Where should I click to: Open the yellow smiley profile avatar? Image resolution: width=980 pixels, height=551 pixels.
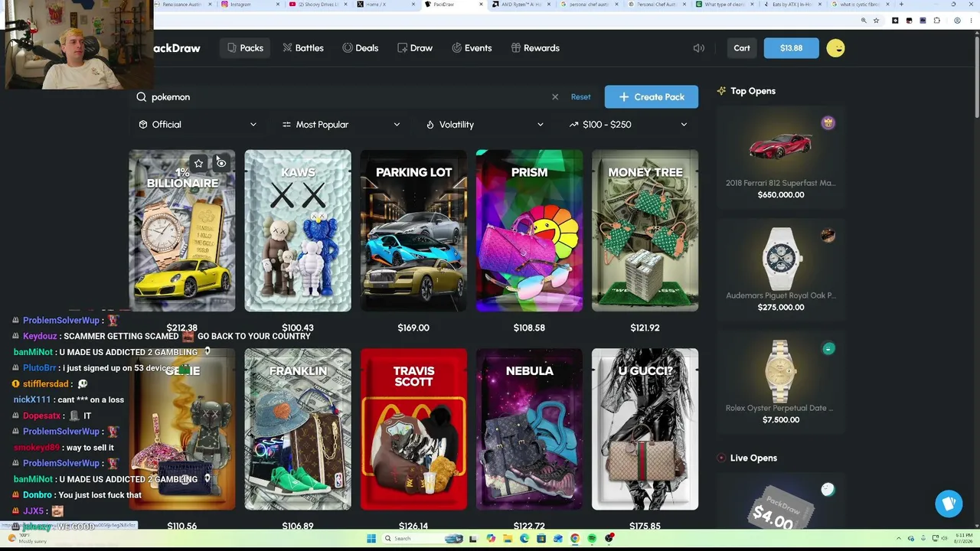tap(835, 48)
